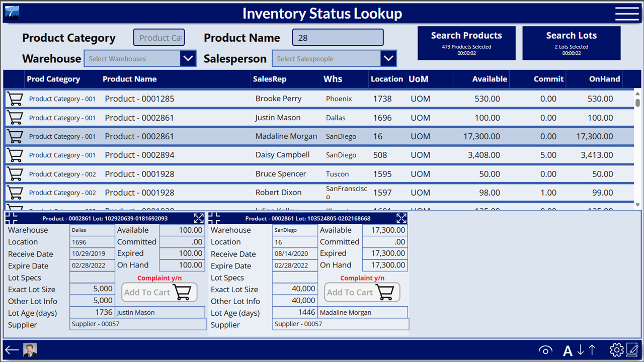The width and height of the screenshot is (644, 362).
Task: Click the Product Name search field showing 28
Action: [337, 37]
